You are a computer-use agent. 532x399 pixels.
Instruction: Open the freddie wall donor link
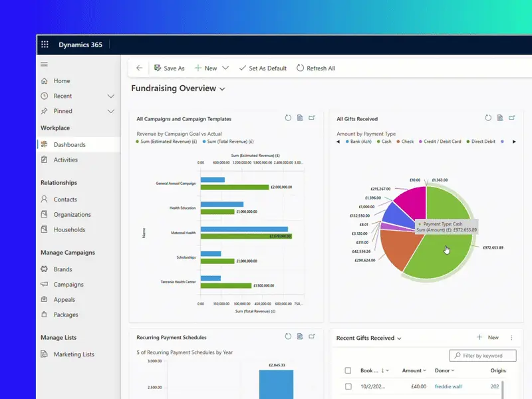448,386
